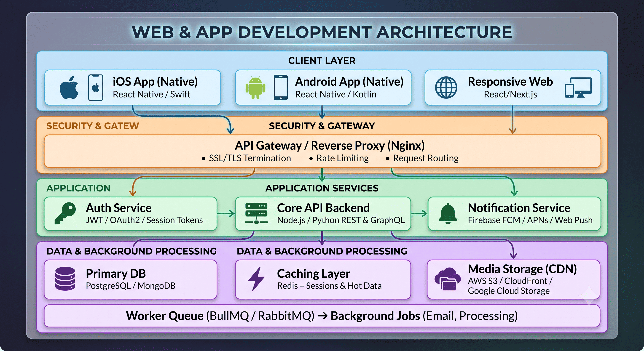This screenshot has height=351, width=644.
Task: Click React/Next.js subtitle
Action: click(x=510, y=94)
